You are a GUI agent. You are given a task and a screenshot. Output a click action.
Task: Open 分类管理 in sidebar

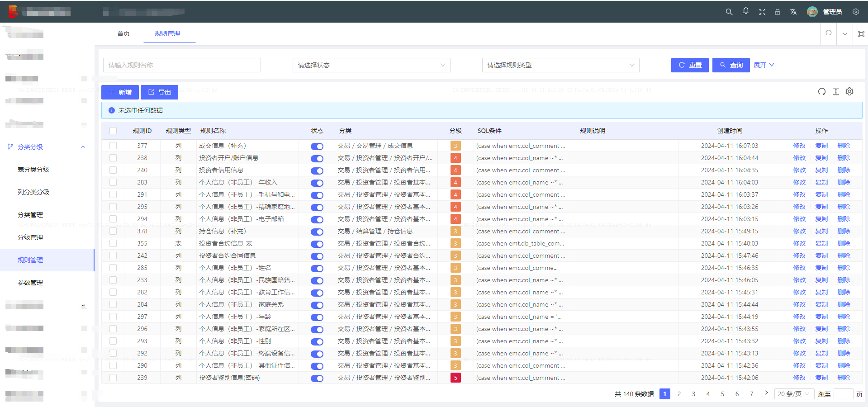tap(30, 215)
